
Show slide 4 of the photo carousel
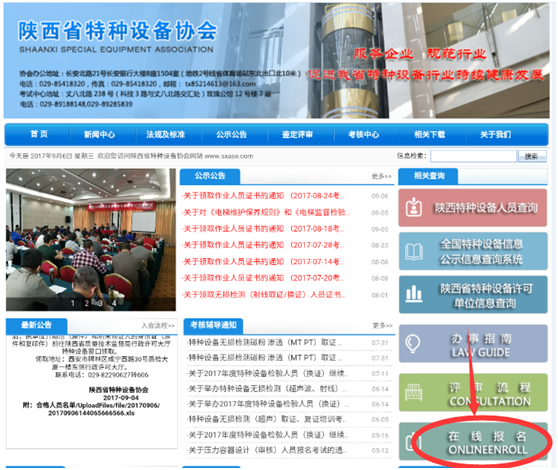coord(114,303)
